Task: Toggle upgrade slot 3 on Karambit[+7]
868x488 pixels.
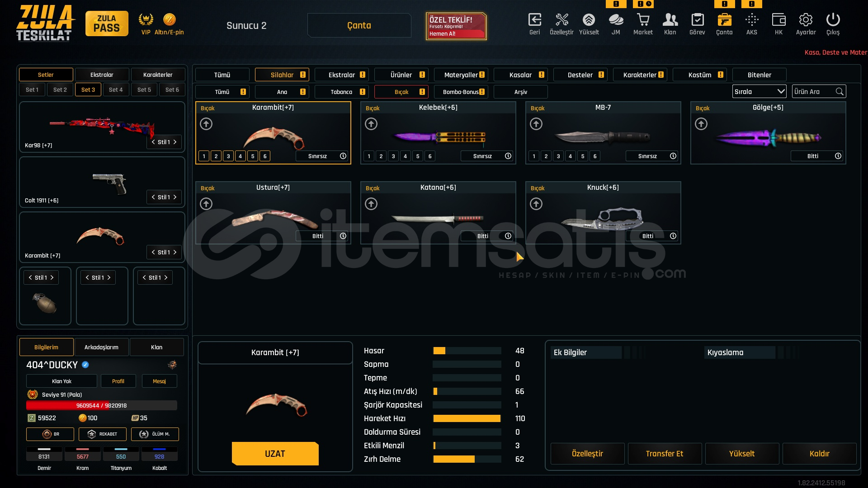Action: coord(228,156)
